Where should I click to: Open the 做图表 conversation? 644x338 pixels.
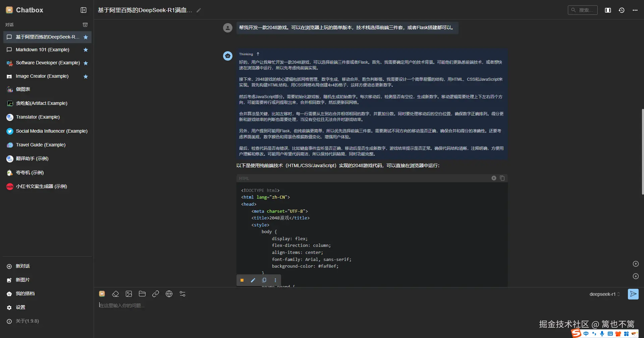click(47, 89)
